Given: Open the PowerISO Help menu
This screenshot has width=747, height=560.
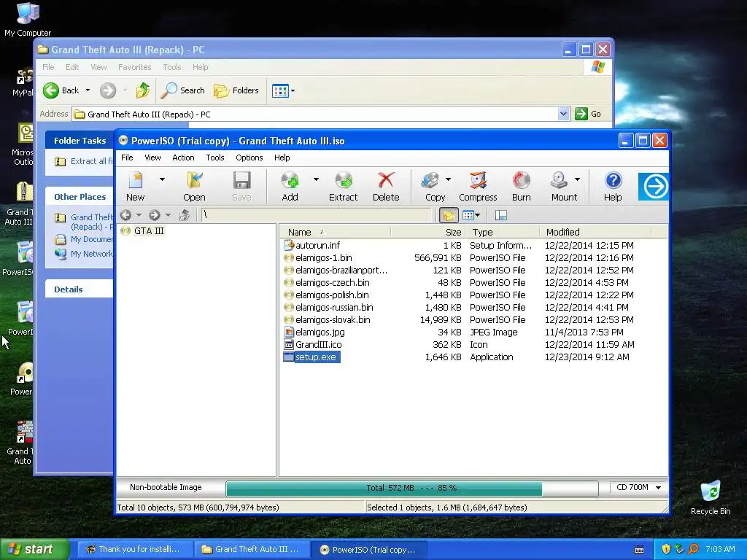Looking at the screenshot, I should 282,157.
